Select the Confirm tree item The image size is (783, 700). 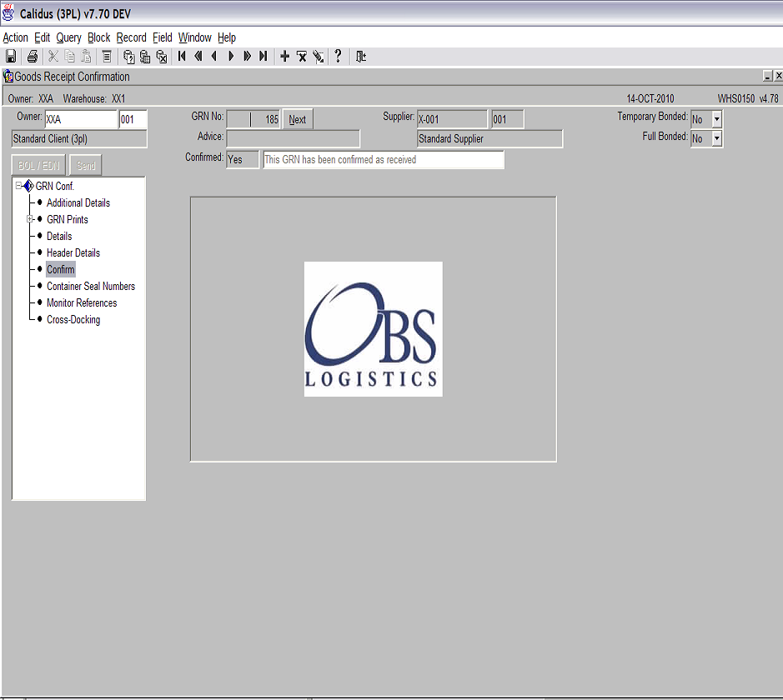tap(61, 269)
